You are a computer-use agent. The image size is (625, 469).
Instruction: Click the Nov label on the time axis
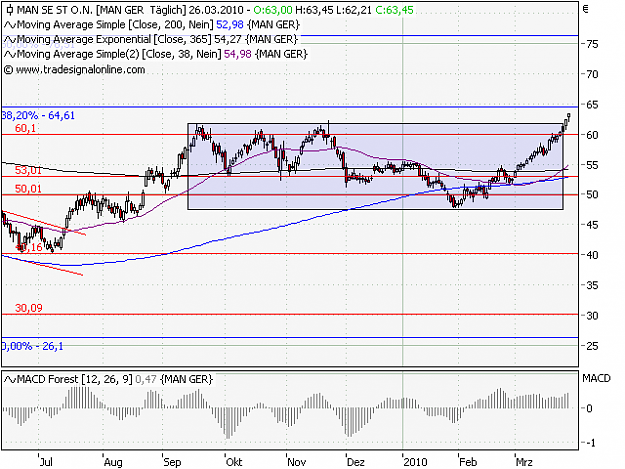[297, 462]
